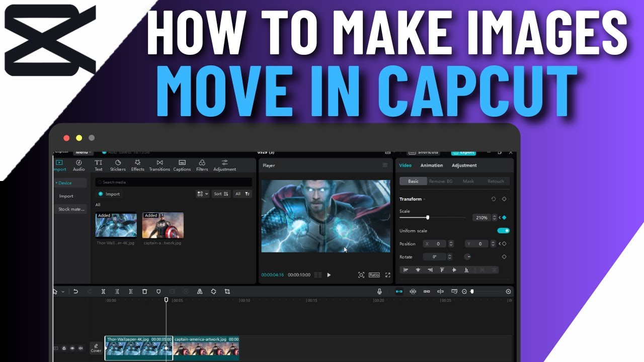This screenshot has height=362, width=644.
Task: Add a Position keyframe diamond
Action: click(504, 244)
